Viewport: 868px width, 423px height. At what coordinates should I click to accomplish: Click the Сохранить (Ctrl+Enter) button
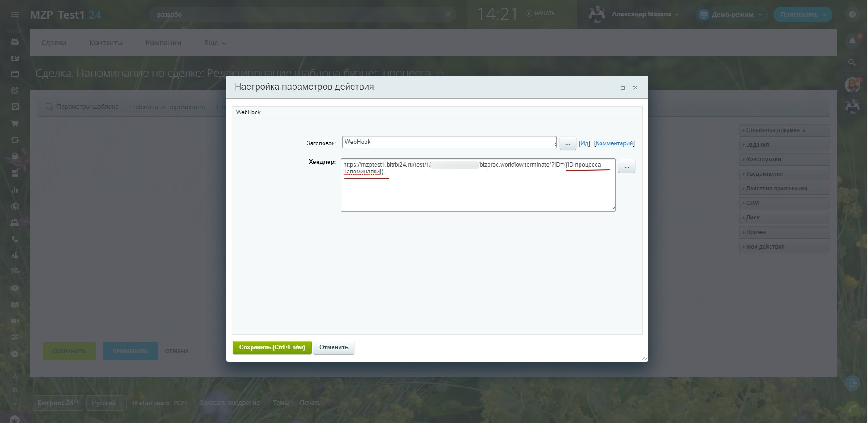pyautogui.click(x=272, y=347)
